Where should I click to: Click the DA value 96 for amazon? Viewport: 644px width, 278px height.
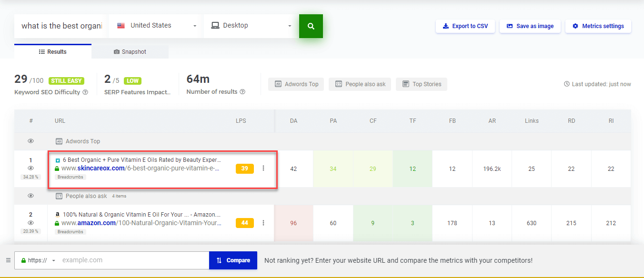click(x=293, y=223)
